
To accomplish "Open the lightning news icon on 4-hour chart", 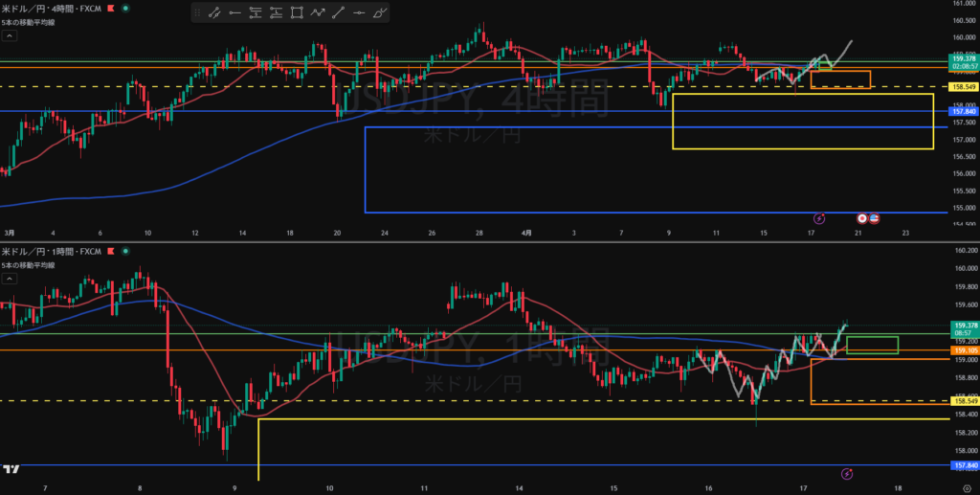I will 819,219.
